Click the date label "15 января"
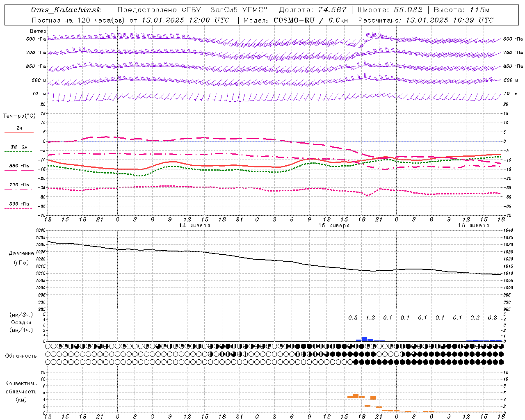Screen dimensions: 525x420 point(334,226)
